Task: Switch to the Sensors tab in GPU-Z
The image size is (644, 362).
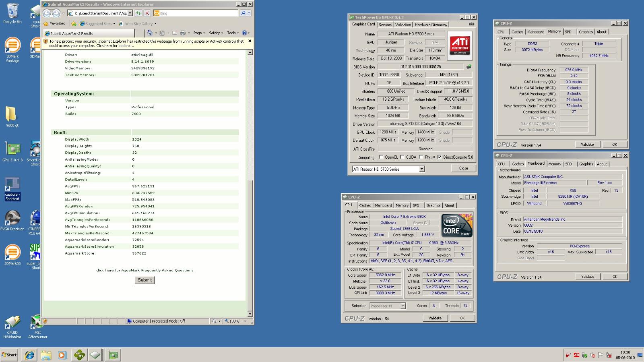Action: 385,25
